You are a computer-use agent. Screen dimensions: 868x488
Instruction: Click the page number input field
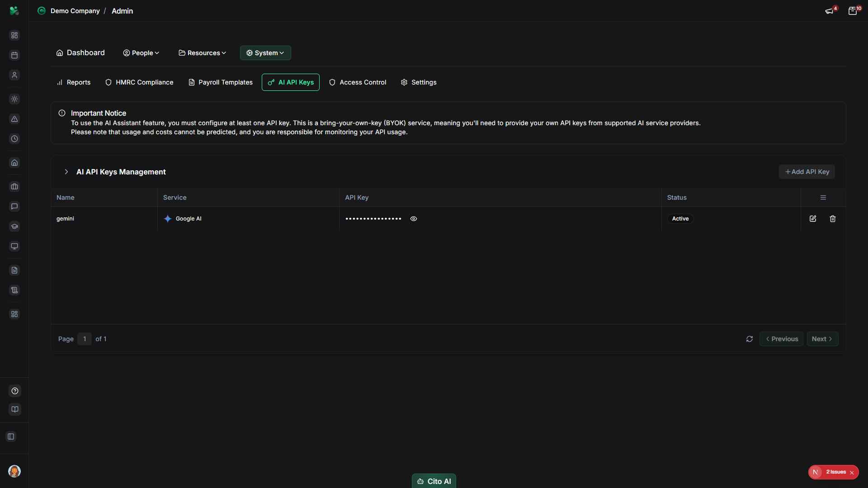coord(84,338)
